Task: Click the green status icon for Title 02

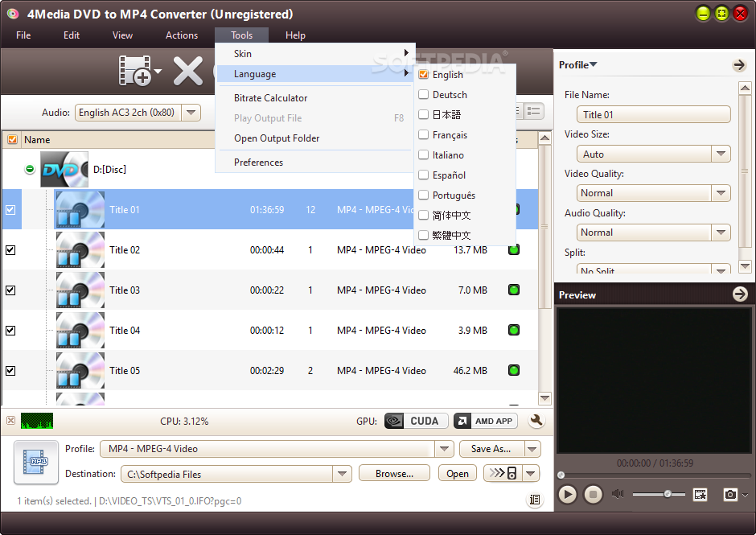Action: pos(514,250)
